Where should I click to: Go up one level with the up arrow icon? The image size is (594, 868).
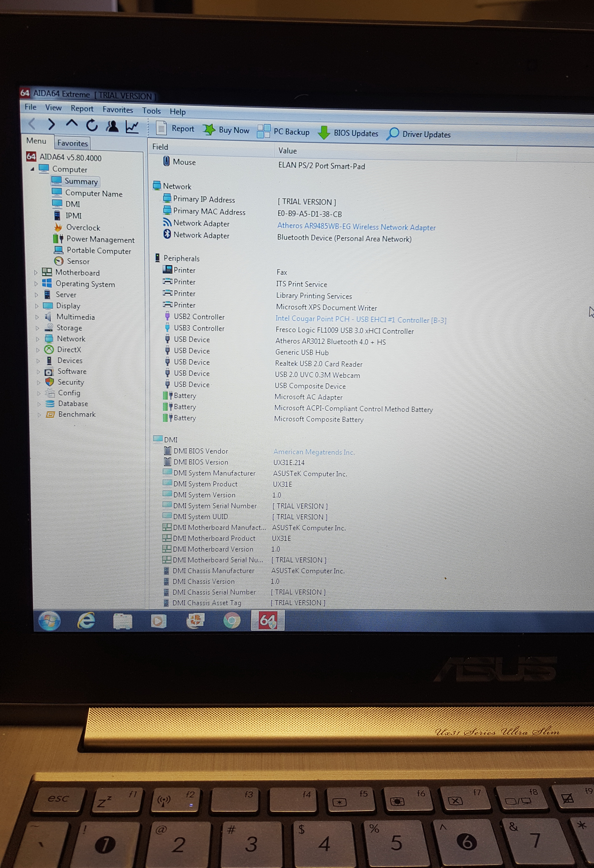pyautogui.click(x=72, y=124)
